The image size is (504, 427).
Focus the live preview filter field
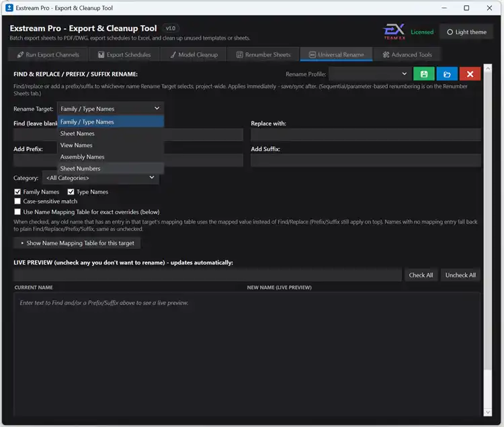pos(208,275)
